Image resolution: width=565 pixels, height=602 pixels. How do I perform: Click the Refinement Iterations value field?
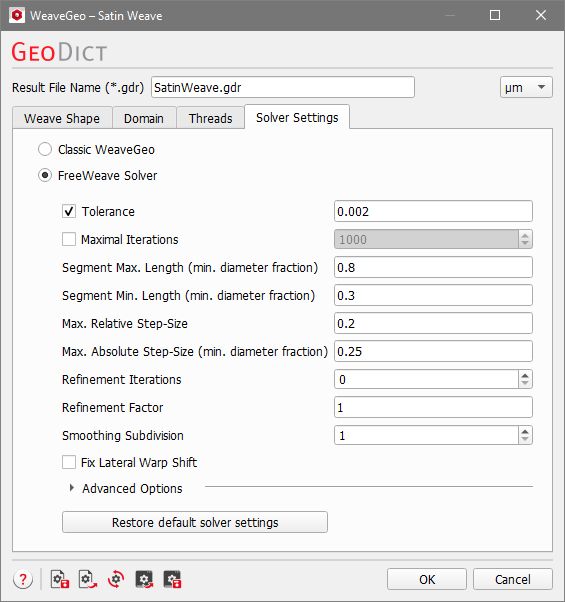click(426, 379)
